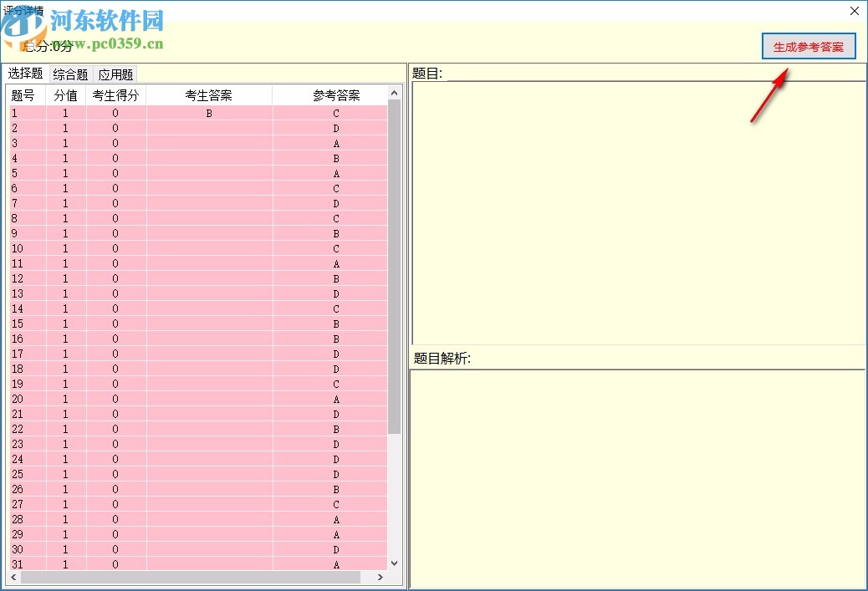Viewport: 868px width, 591px height.
Task: Click the 分值 column header
Action: pos(66,95)
